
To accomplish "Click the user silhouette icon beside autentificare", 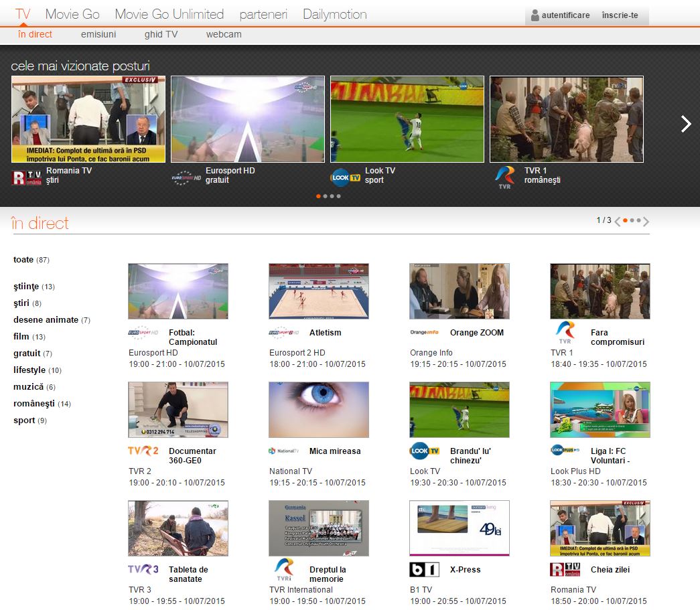I will pyautogui.click(x=535, y=15).
